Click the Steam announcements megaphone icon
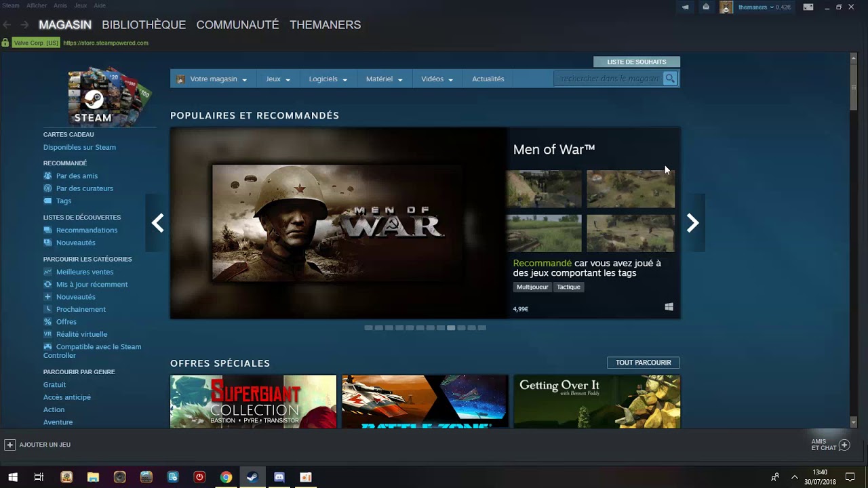 tap(685, 7)
